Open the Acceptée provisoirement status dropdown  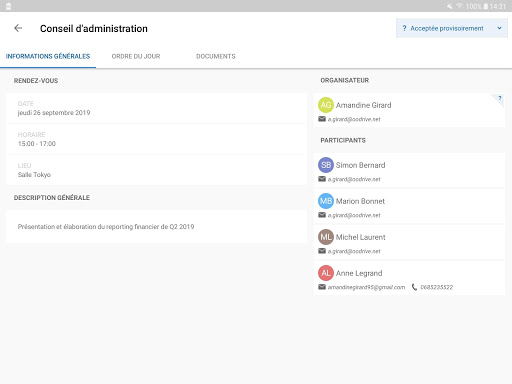452,28
